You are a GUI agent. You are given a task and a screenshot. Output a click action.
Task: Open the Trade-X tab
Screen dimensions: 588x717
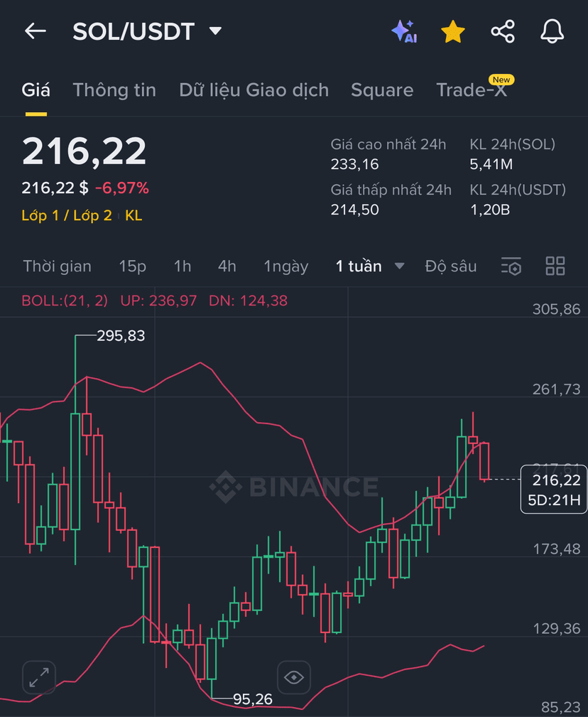point(472,90)
